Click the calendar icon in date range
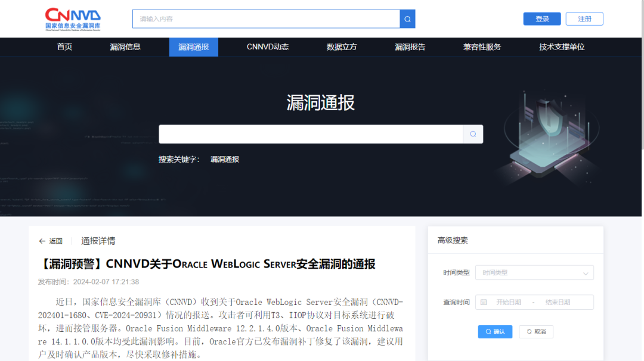Viewport: 644px width, 361px height. (484, 302)
